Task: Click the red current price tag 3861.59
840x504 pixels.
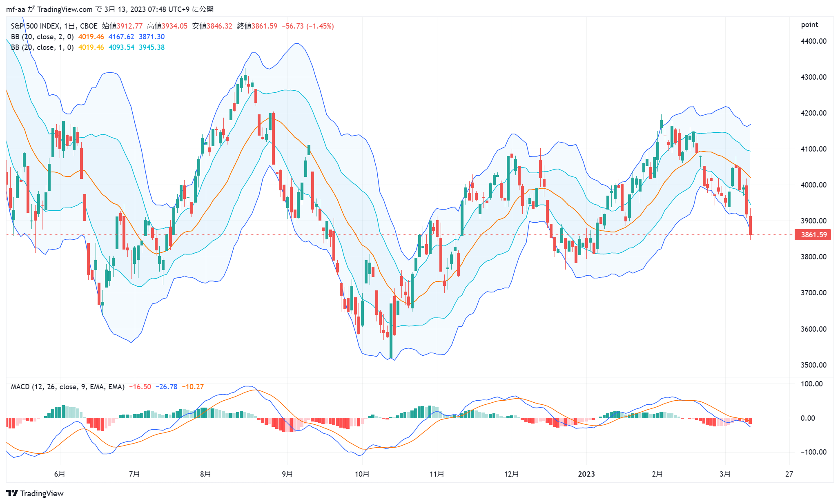Action: click(813, 235)
